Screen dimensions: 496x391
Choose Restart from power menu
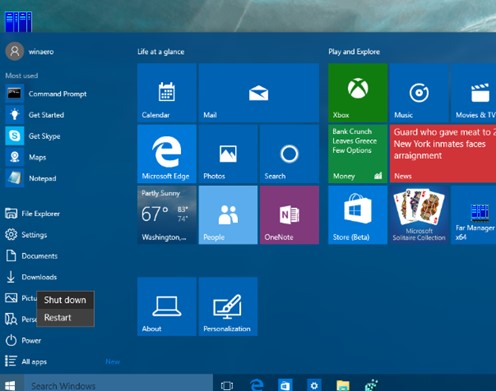click(65, 317)
